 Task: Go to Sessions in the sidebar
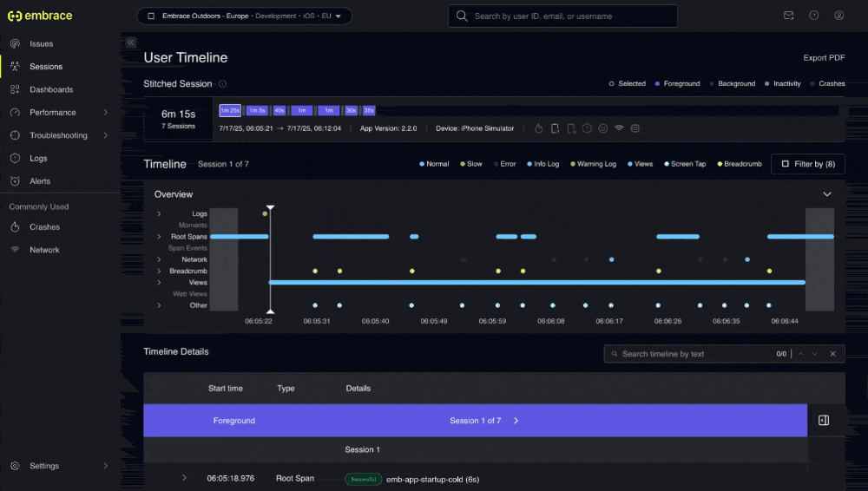46,67
